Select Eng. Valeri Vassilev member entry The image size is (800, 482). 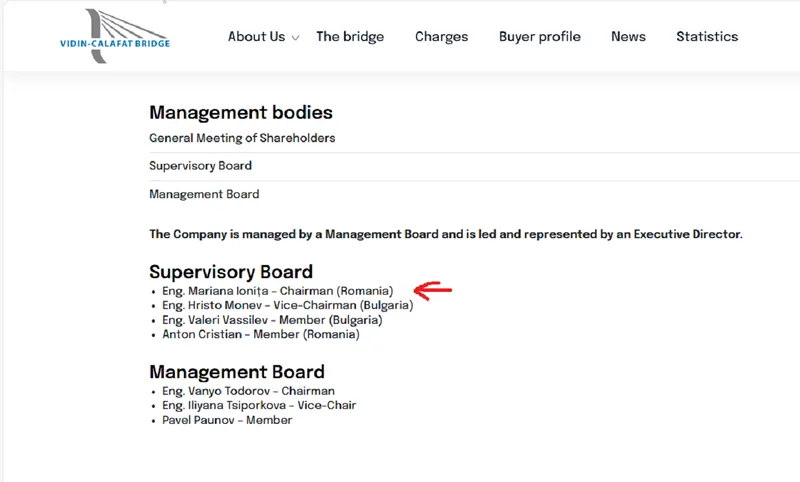272,320
